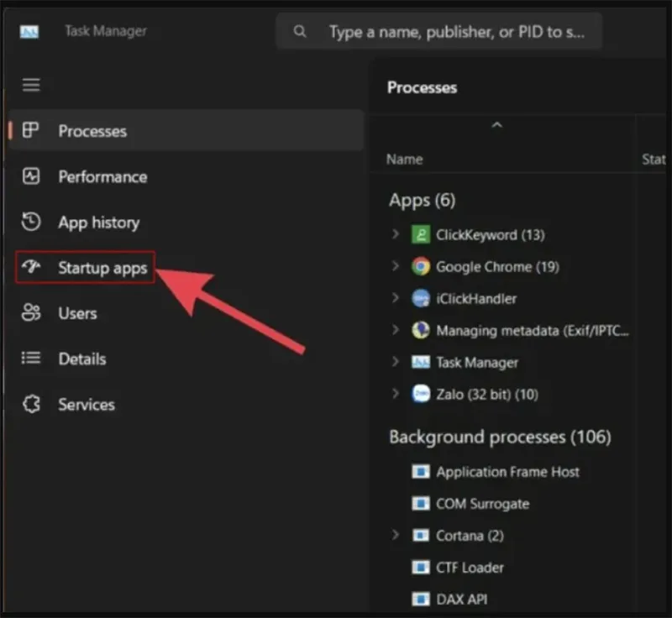Click the Background processes (106) heading
Viewport: 672px width, 618px height.
click(x=500, y=437)
